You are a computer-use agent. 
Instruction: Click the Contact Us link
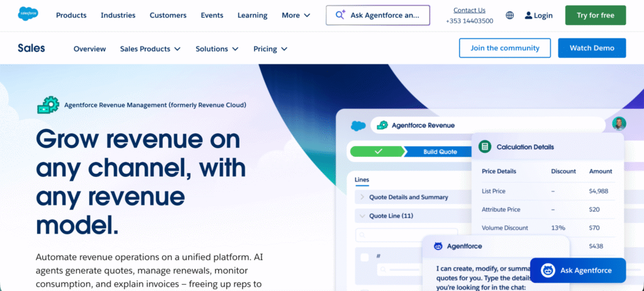pyautogui.click(x=469, y=10)
